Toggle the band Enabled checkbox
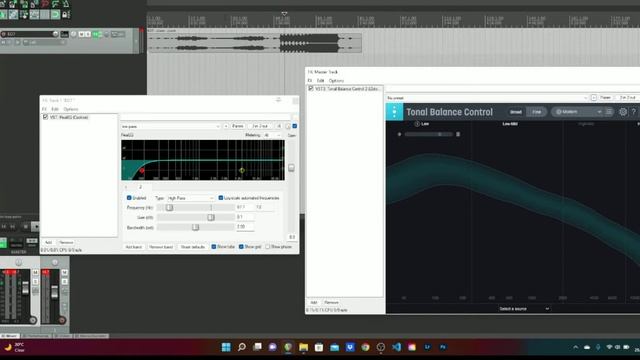 [x=129, y=198]
